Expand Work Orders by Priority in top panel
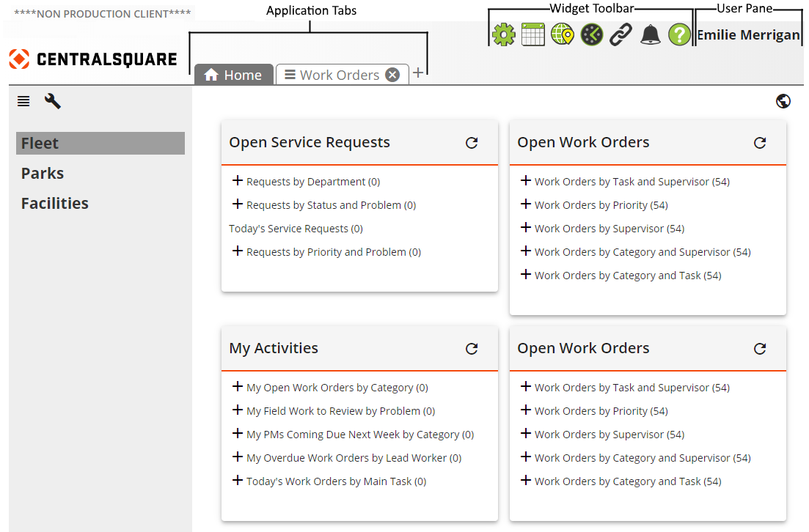809x532 pixels. (525, 204)
